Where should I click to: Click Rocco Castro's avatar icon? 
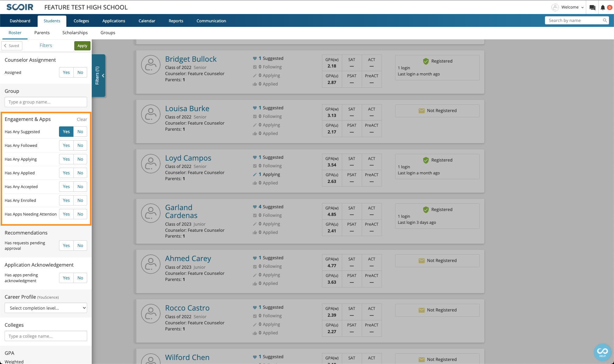tap(151, 314)
